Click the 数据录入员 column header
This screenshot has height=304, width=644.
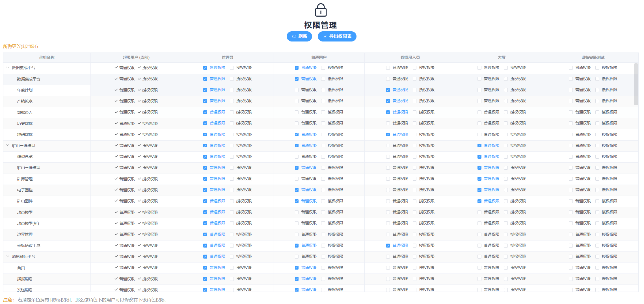pos(410,57)
